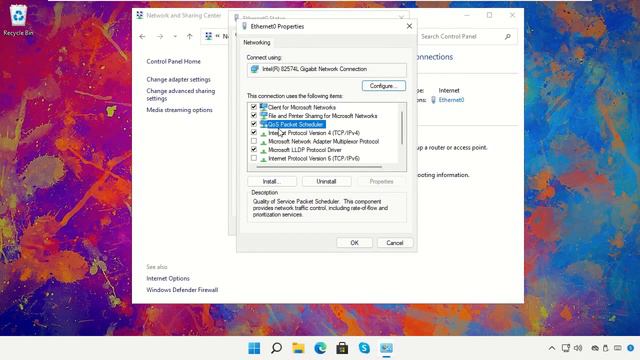This screenshot has width=640, height=360.
Task: Open Microsoft Edge from taskbar
Action: [320, 348]
